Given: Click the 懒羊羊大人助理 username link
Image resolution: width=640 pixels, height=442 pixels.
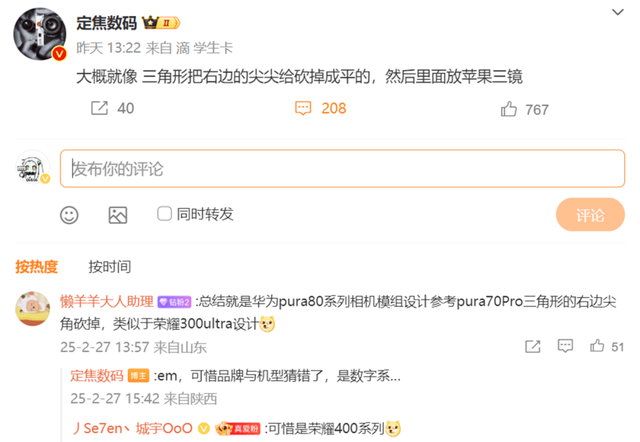Looking at the screenshot, I should (107, 302).
